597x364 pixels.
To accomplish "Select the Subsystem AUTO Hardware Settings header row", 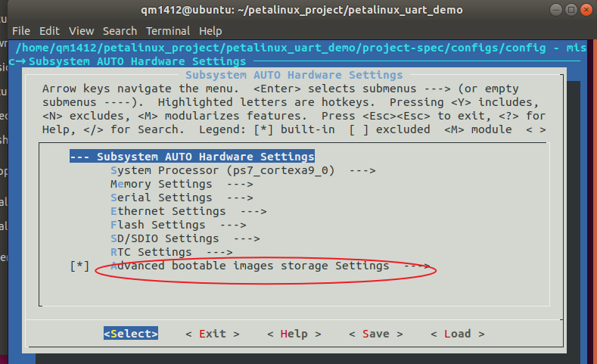I will [x=192, y=157].
